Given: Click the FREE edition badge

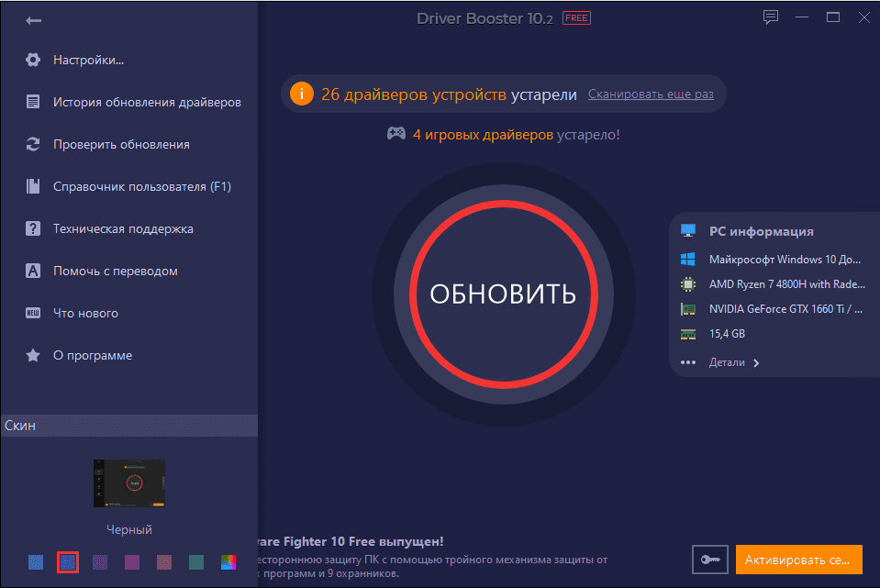Looking at the screenshot, I should click(x=576, y=18).
